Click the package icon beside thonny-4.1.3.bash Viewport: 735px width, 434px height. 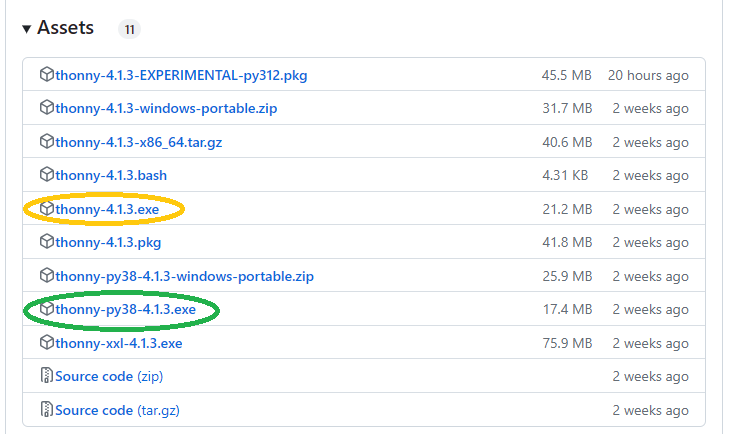click(x=47, y=175)
